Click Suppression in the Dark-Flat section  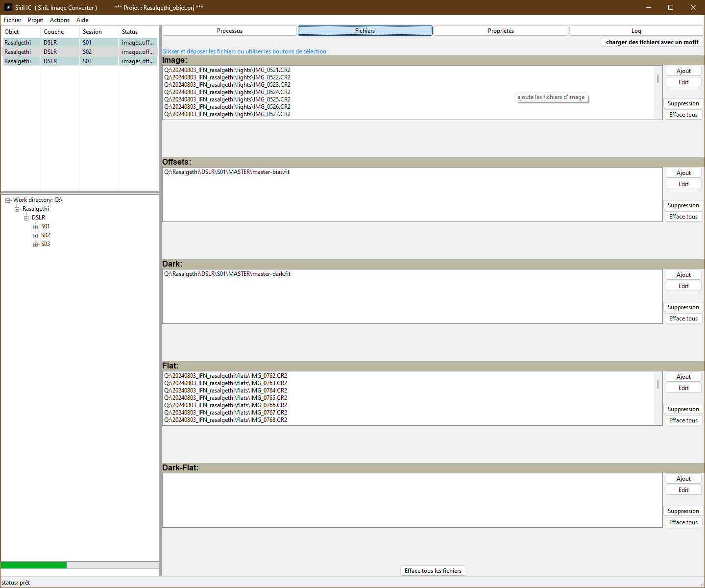coord(683,511)
